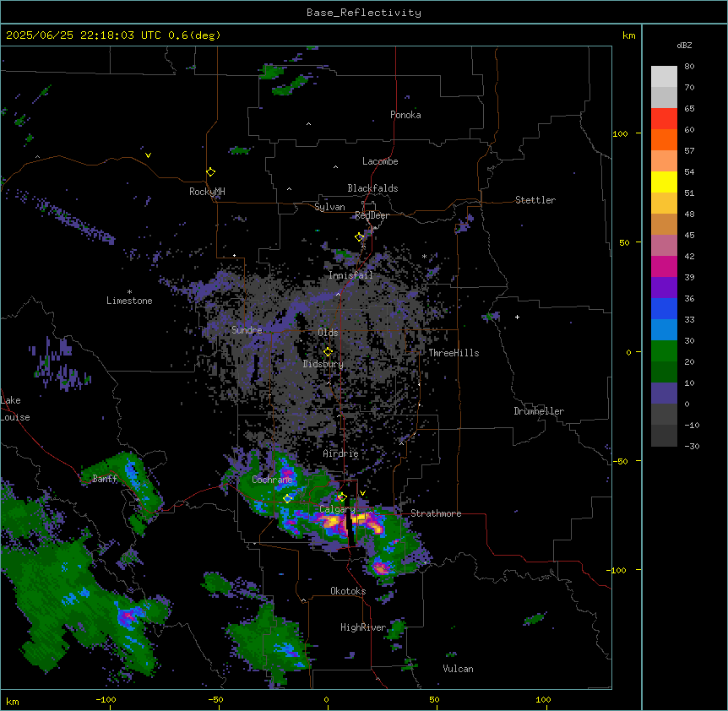
Task: Click the Drumheller map label
Action: coord(539,411)
